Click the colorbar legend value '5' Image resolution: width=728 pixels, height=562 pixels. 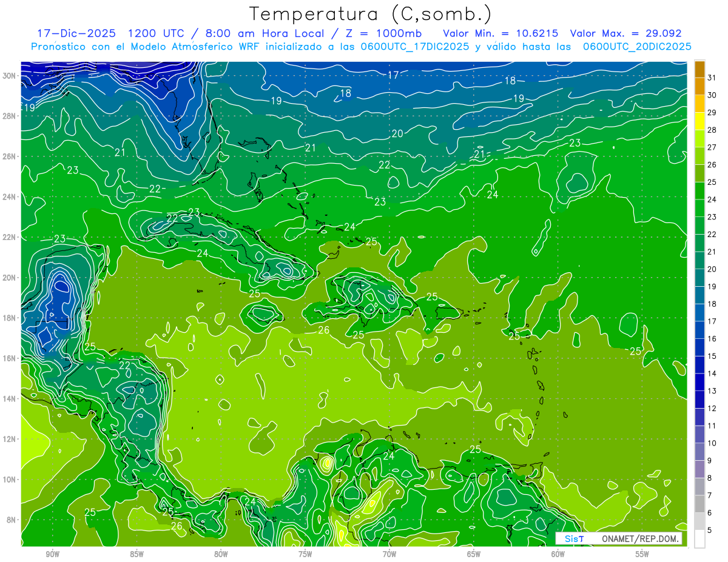point(710,530)
